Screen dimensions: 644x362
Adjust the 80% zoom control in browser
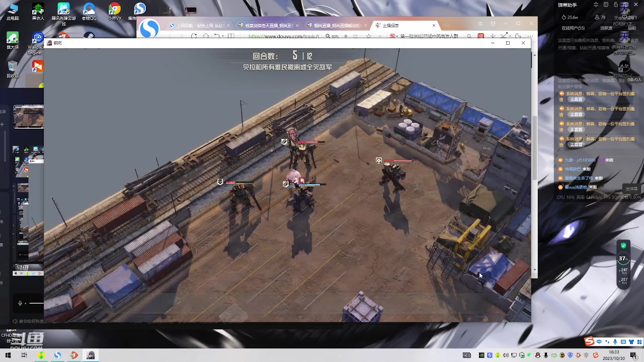(x=335, y=36)
